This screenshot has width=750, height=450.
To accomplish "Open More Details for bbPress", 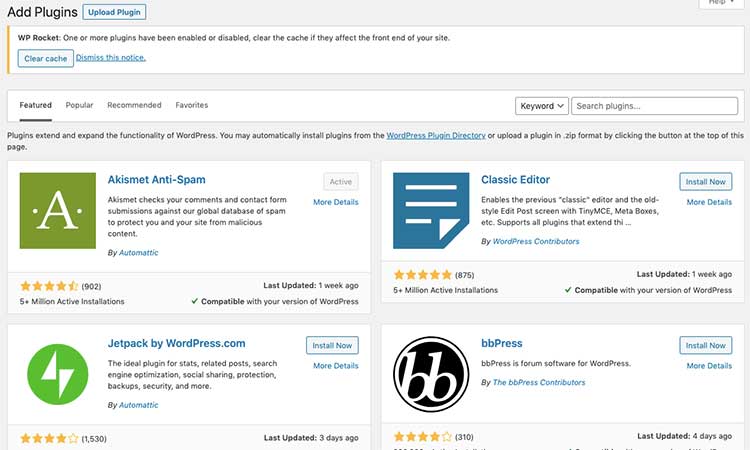I will [709, 365].
